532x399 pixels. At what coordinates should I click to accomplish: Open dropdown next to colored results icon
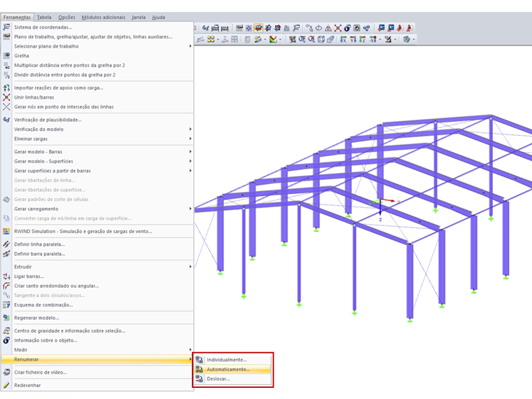[280, 39]
